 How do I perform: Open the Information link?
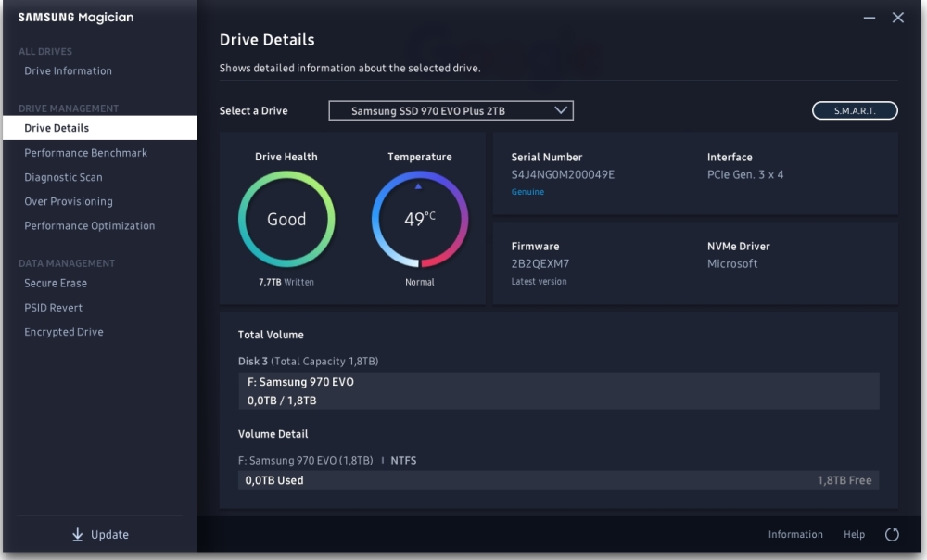click(x=795, y=535)
